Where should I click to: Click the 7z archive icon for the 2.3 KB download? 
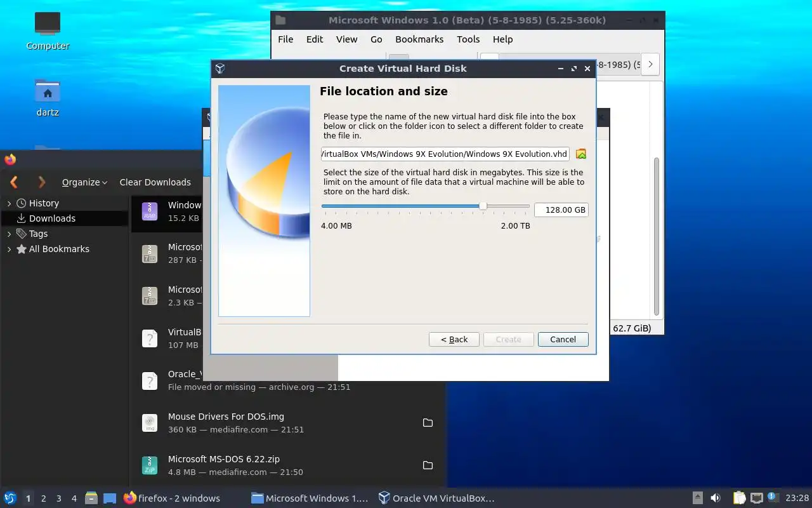coord(149,295)
